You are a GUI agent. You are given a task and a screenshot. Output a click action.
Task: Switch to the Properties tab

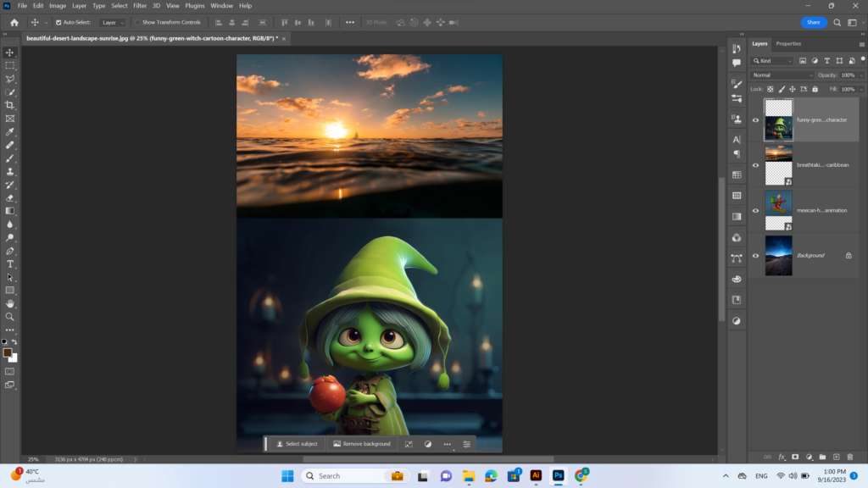788,44
